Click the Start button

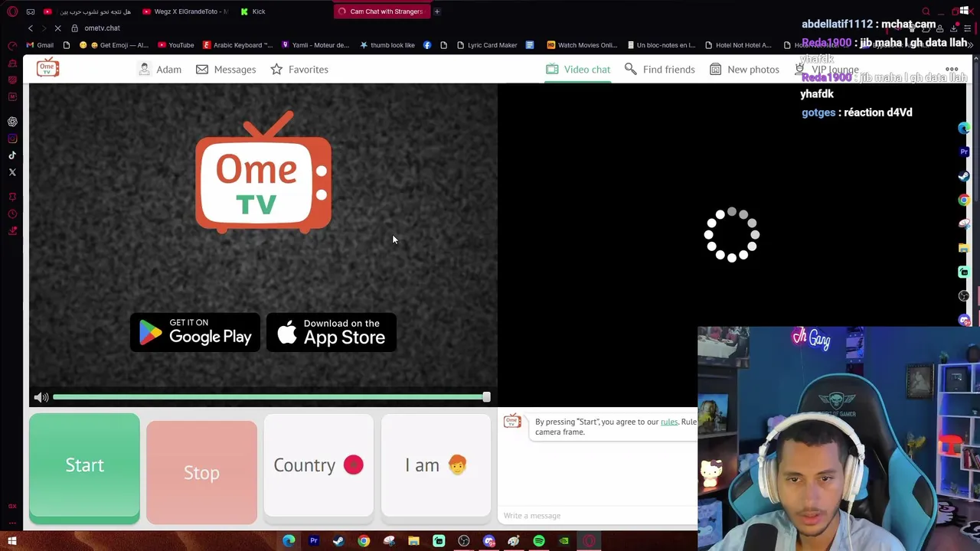pyautogui.click(x=84, y=468)
